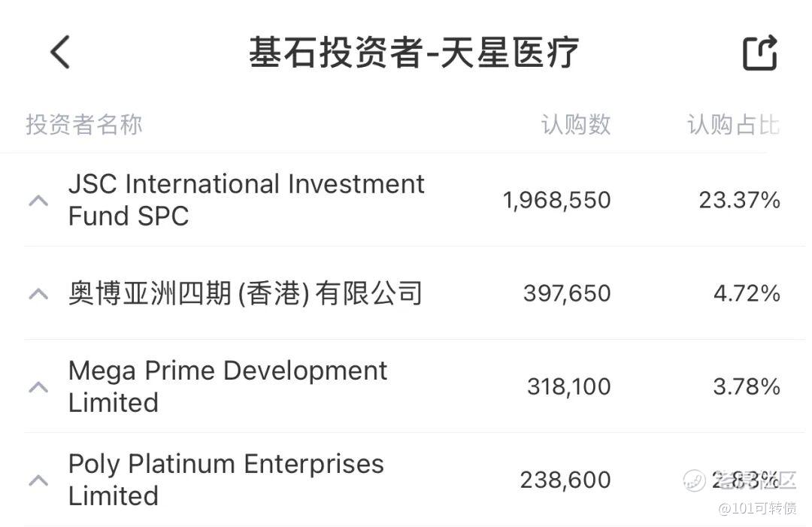Select JSC International Investment Fund SPC name
Image resolution: width=812 pixels, height=527 pixels.
(x=246, y=200)
